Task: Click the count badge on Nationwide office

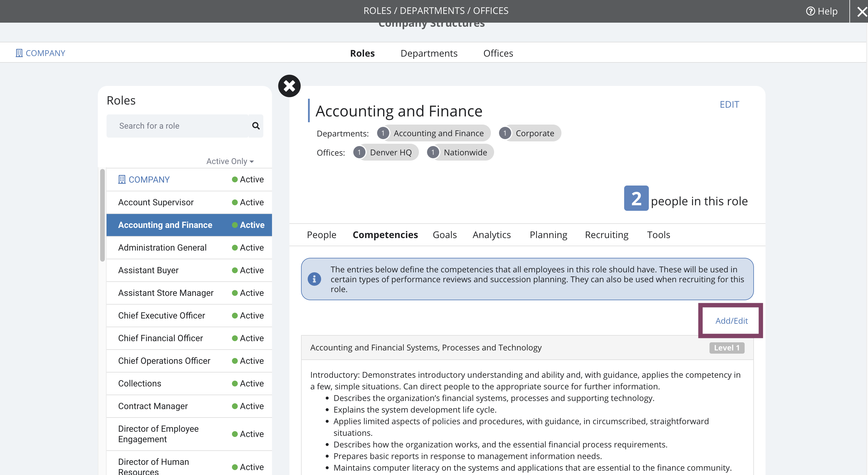Action: 433,152
